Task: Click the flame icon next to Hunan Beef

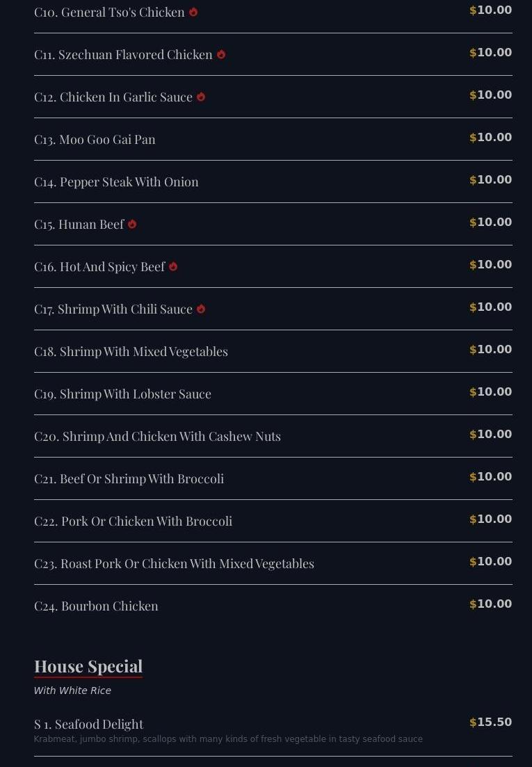Action: [x=132, y=224]
